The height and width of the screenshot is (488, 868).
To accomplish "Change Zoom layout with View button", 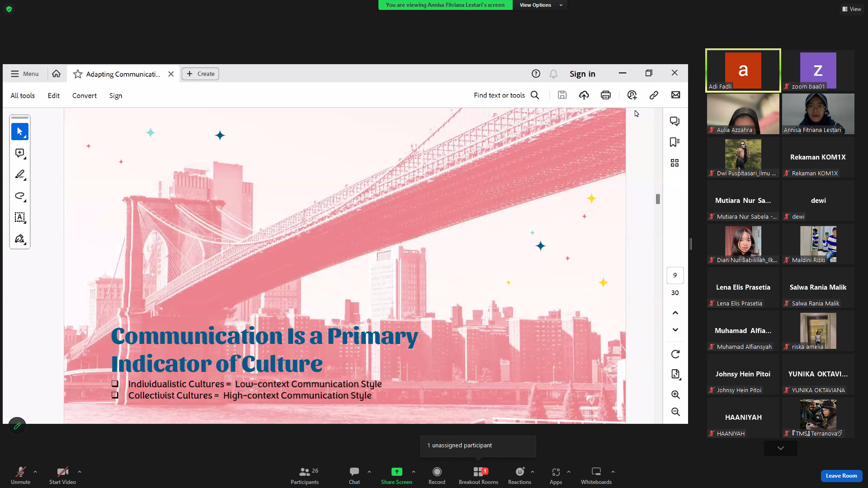I will pos(852,9).
